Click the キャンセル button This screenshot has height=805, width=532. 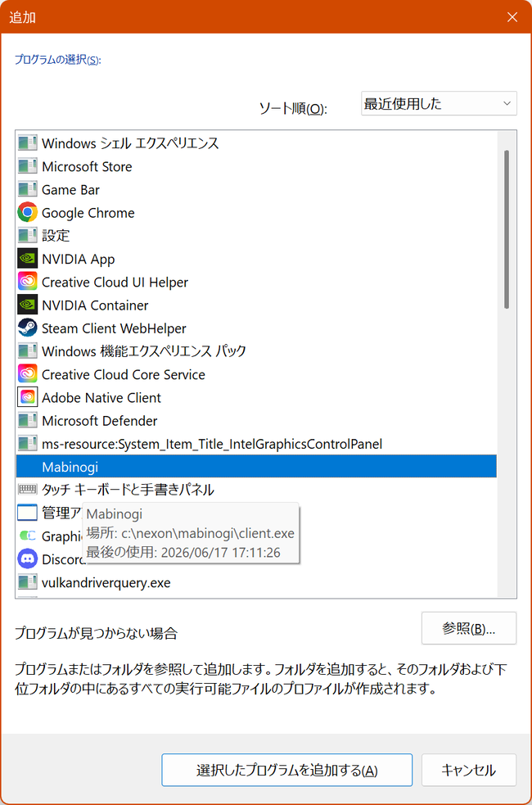pos(468,770)
